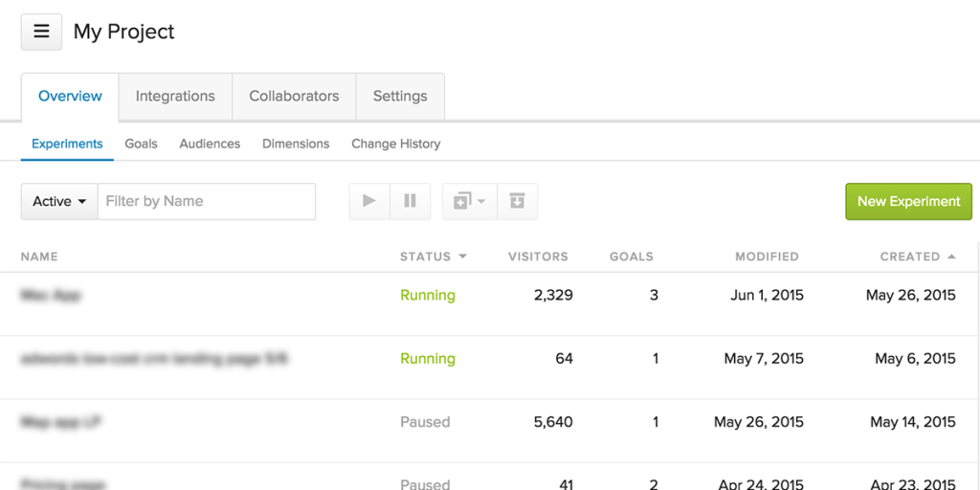The image size is (980, 490).
Task: Select the paused experiment with 5,640 visitors
Action: tap(61, 422)
